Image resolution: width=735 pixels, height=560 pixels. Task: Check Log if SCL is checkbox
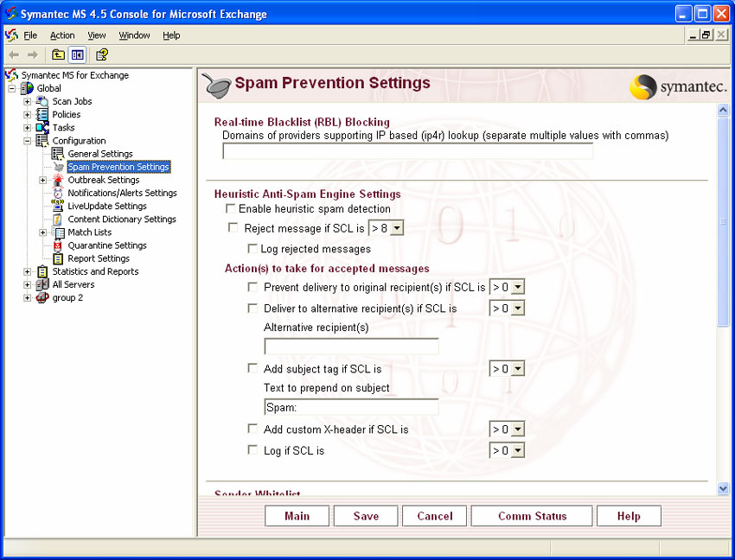[x=252, y=450]
